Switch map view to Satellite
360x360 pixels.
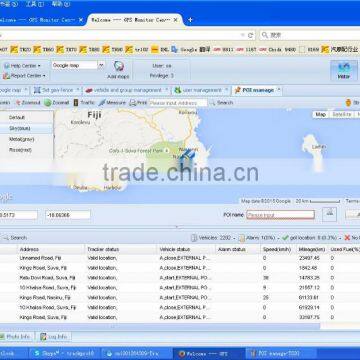[x=341, y=114]
